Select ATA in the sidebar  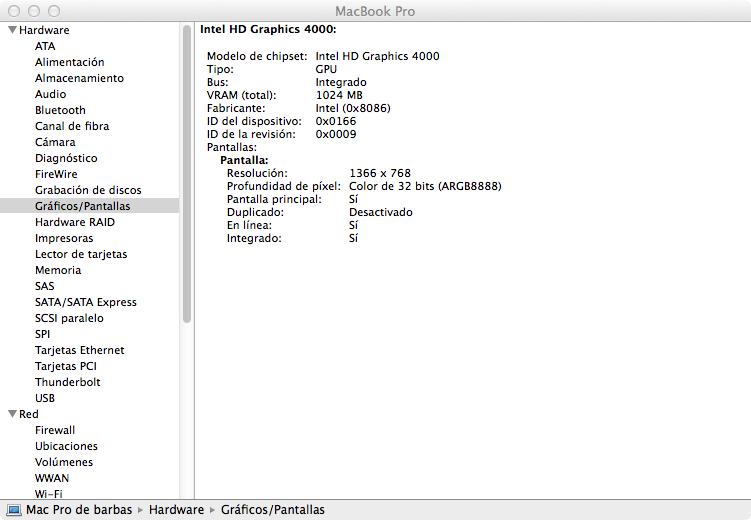point(45,46)
